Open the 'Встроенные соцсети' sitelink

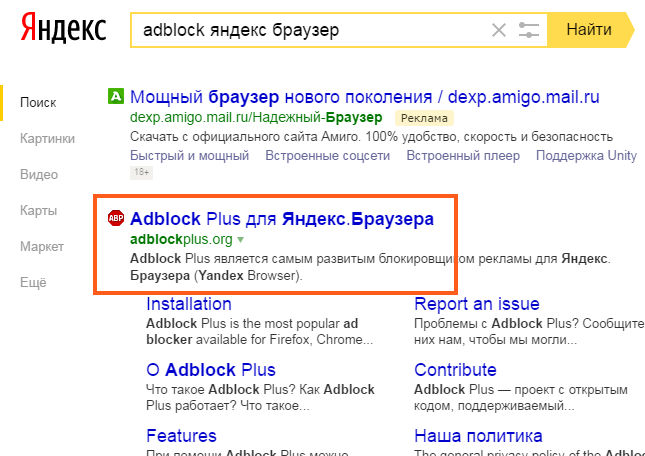(327, 156)
